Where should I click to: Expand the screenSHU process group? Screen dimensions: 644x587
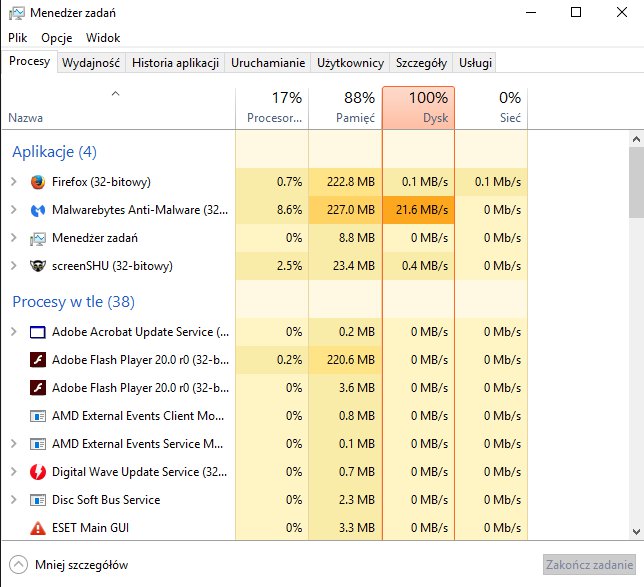click(x=14, y=265)
